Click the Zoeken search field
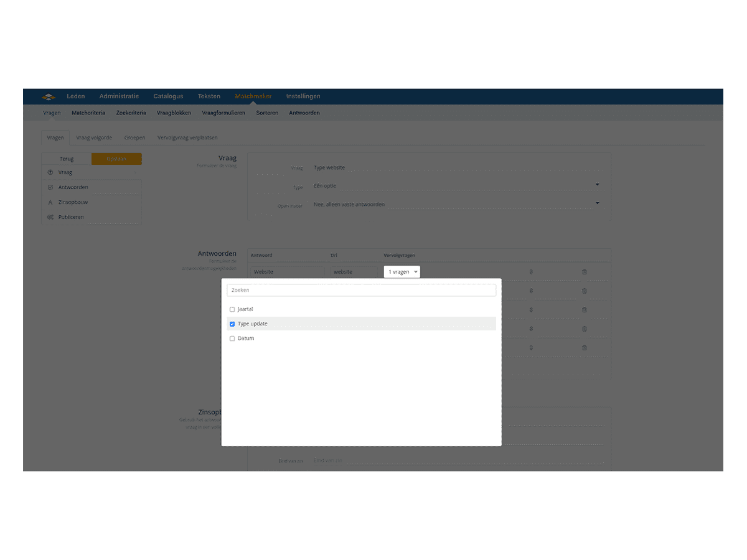The height and width of the screenshot is (560, 747). (361, 290)
